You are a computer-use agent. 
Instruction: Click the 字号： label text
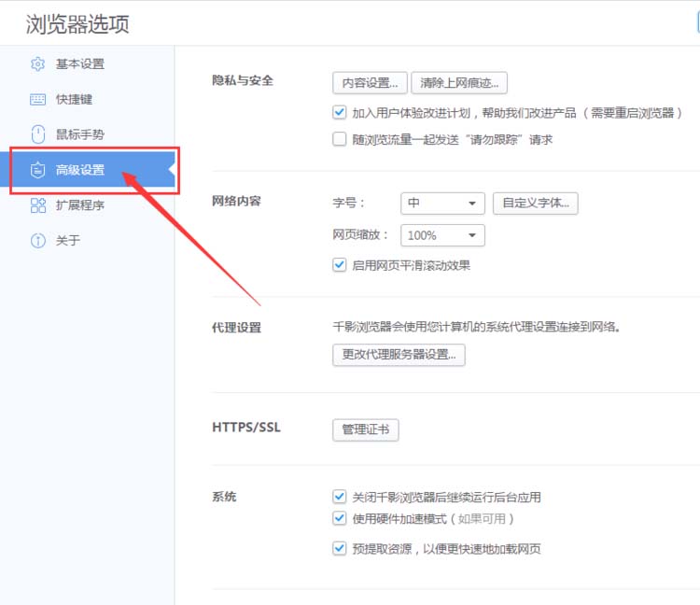point(348,203)
